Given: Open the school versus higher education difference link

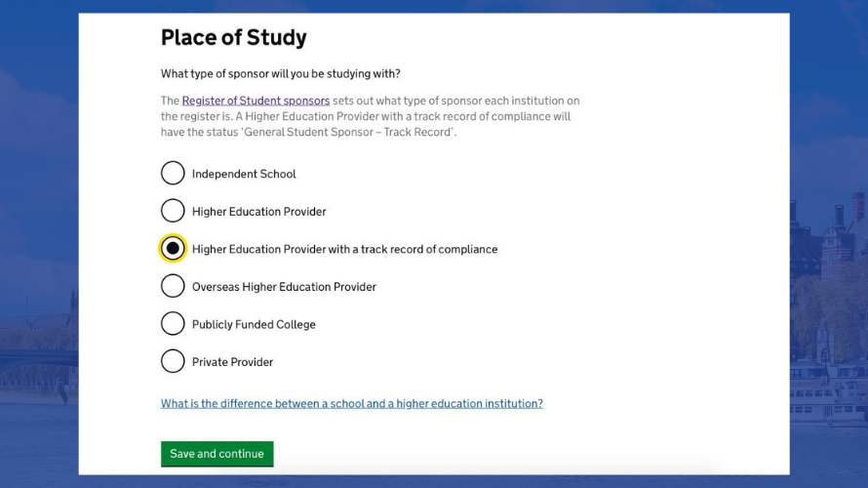Looking at the screenshot, I should point(351,404).
